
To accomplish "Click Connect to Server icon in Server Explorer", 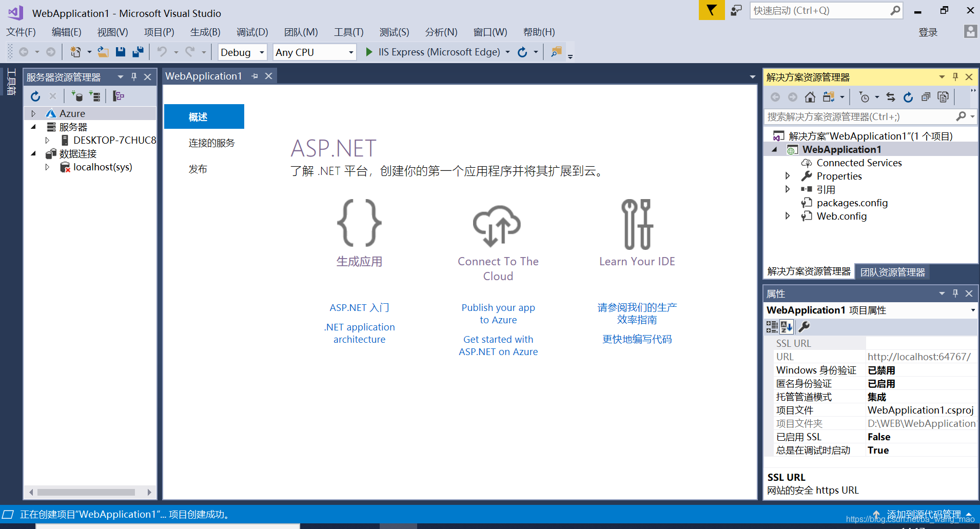I will (95, 96).
